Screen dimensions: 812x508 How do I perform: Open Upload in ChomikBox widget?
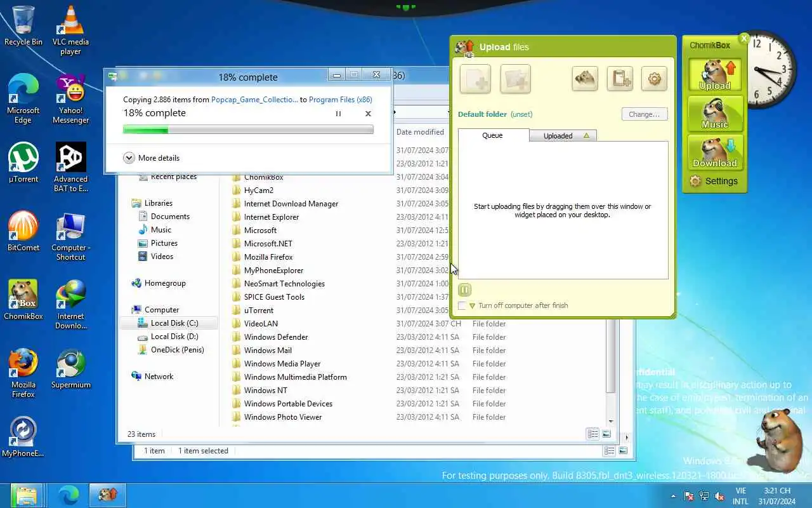(x=715, y=76)
